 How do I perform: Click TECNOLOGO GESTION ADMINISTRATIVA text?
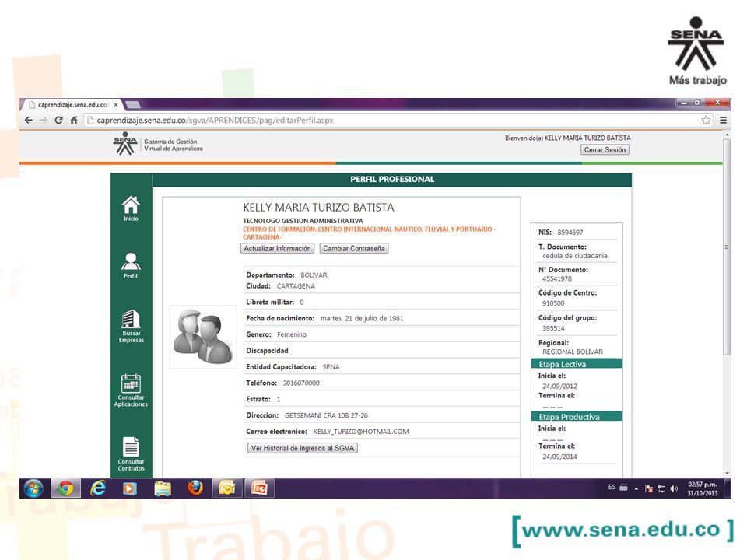click(303, 221)
